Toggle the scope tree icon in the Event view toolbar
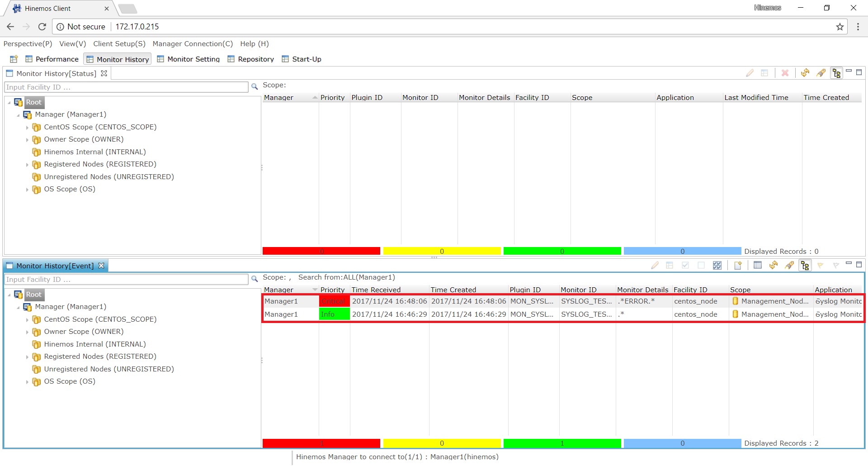The height and width of the screenshot is (466, 868). (805, 265)
